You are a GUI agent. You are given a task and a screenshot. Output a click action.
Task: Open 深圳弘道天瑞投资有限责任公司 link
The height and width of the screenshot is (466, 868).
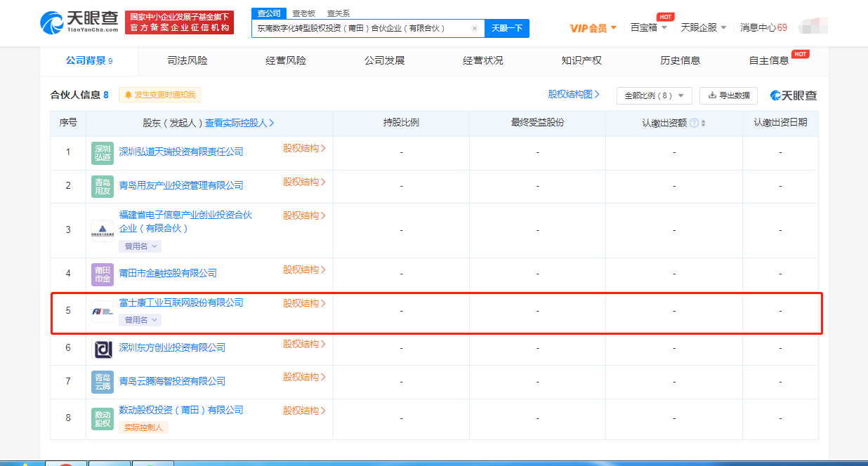[181, 152]
